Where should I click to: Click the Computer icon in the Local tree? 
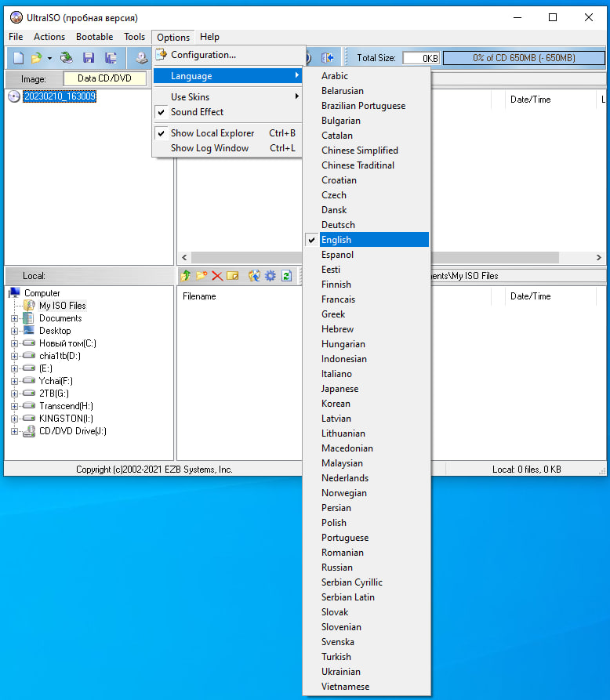tap(15, 293)
